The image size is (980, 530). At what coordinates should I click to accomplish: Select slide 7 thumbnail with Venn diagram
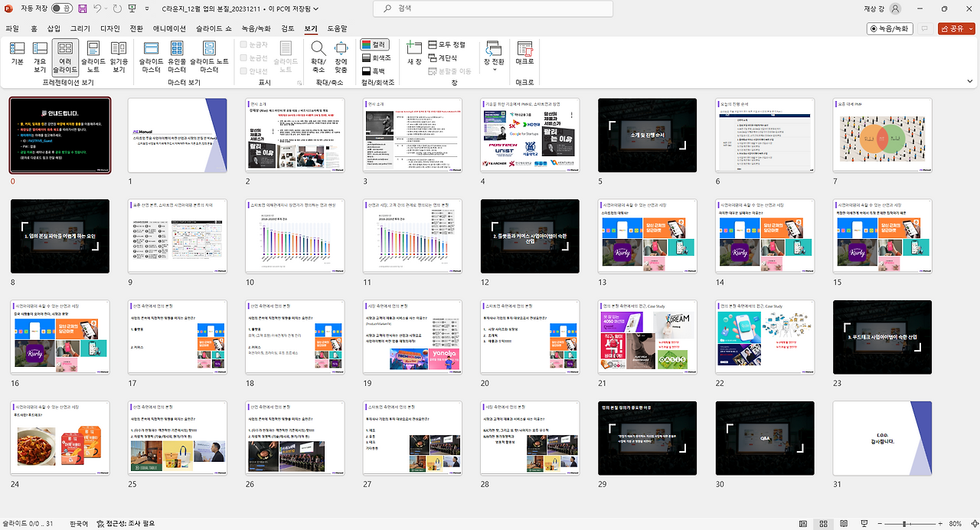coord(882,135)
